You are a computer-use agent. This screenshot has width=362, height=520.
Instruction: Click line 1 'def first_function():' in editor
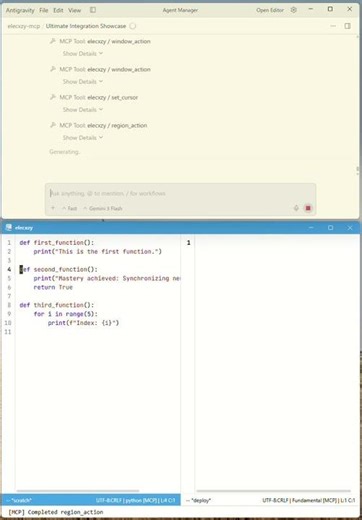tap(57, 243)
